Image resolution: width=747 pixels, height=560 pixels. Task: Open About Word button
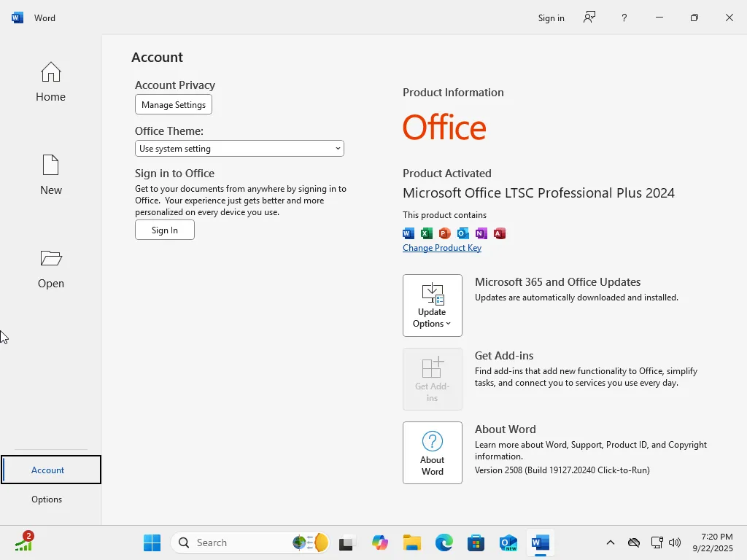click(x=432, y=453)
